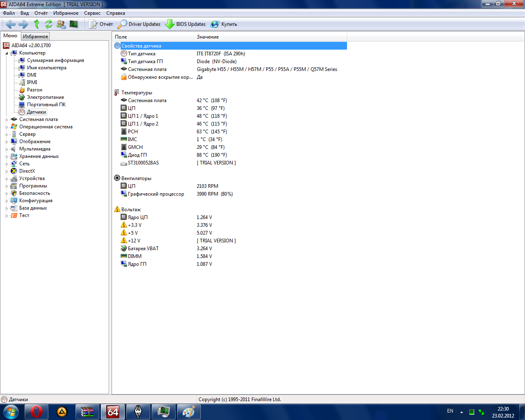Screen dimensions: 525x420
Task: Refresh the sensor readings
Action: click(49, 24)
